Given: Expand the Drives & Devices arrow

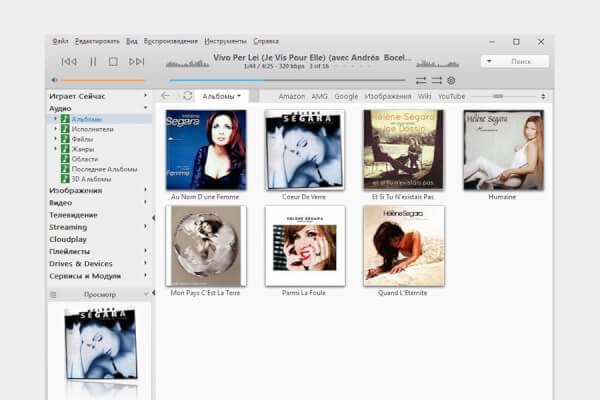Looking at the screenshot, I should coord(145,263).
